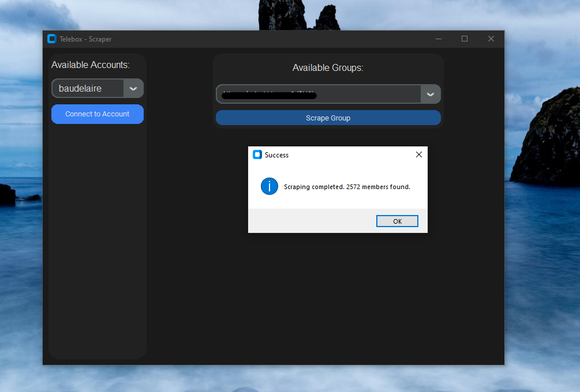Click the 'Scraping completed' message text
580x392 pixels.
click(347, 187)
